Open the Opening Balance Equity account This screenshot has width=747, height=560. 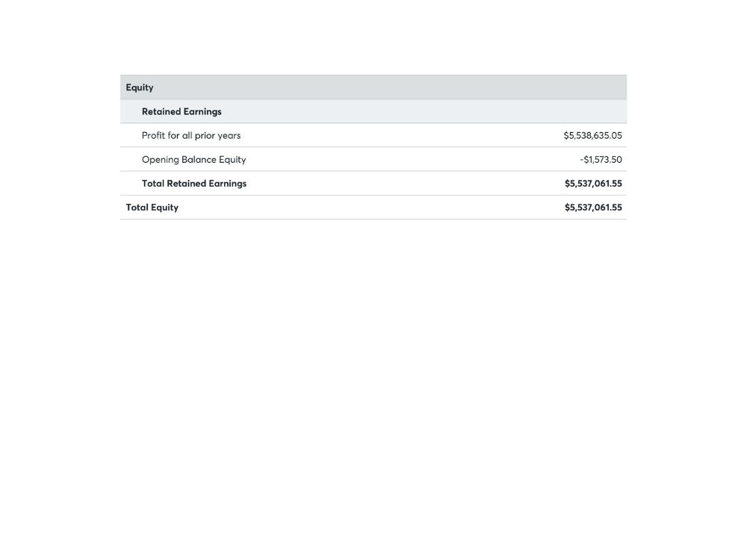194,160
